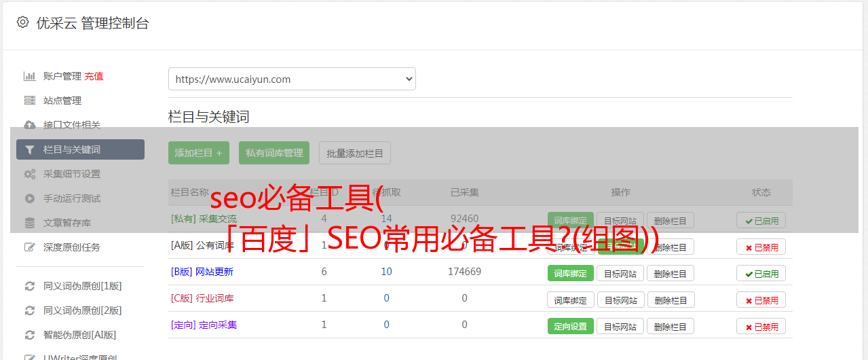The width and height of the screenshot is (868, 360).
Task: Open 智能伪原创[AI版]
Action: click(x=80, y=335)
